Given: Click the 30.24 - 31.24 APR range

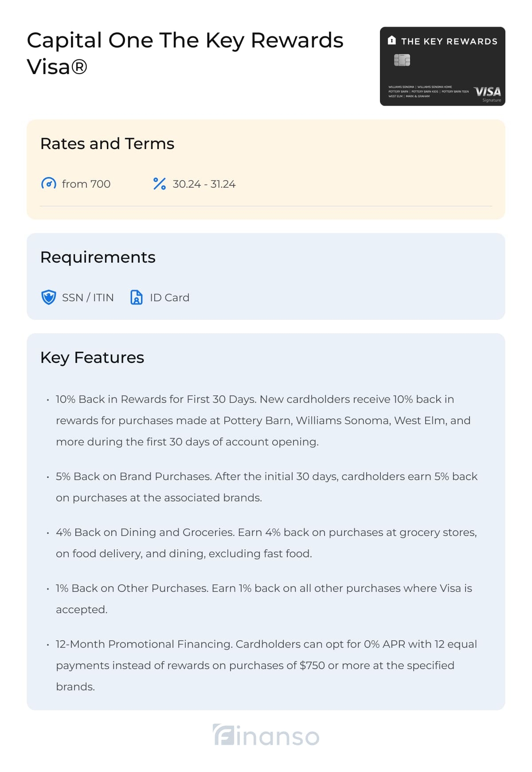Looking at the screenshot, I should tap(204, 184).
